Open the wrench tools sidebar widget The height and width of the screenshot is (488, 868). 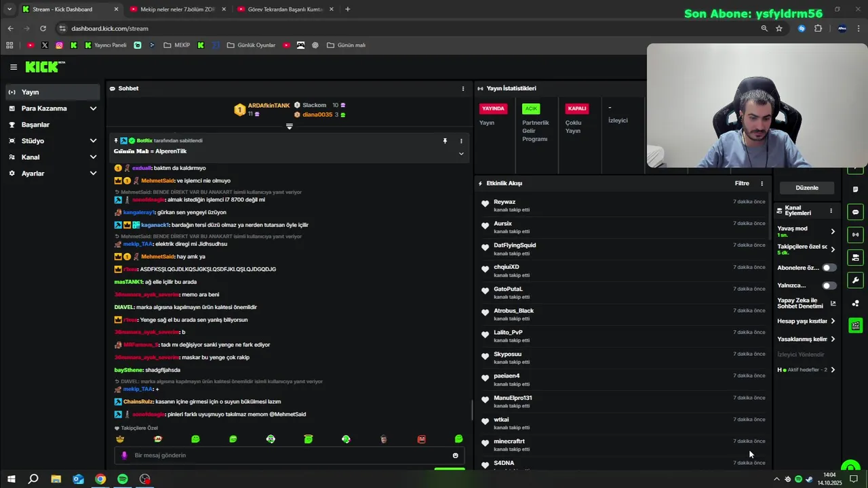pos(856,280)
